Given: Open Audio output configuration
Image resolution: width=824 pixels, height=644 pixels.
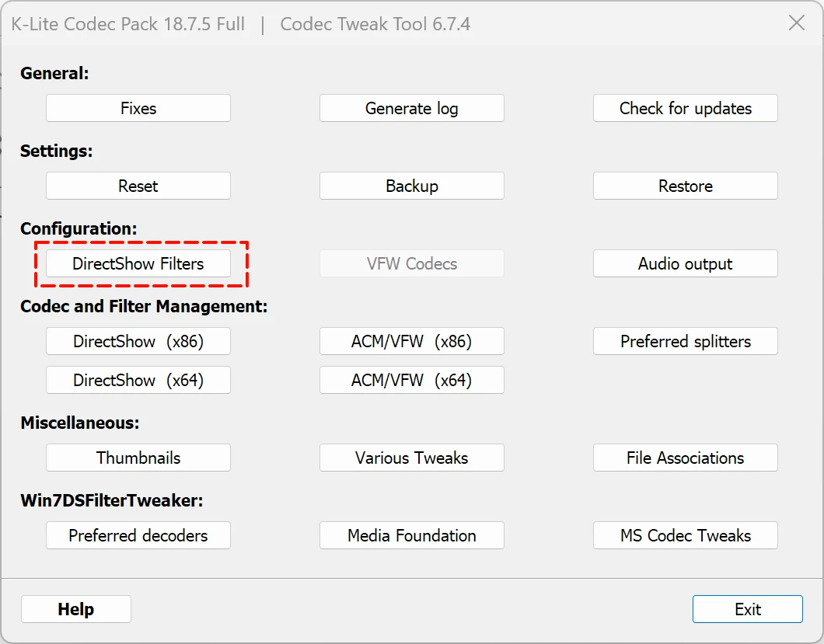Looking at the screenshot, I should click(x=685, y=264).
